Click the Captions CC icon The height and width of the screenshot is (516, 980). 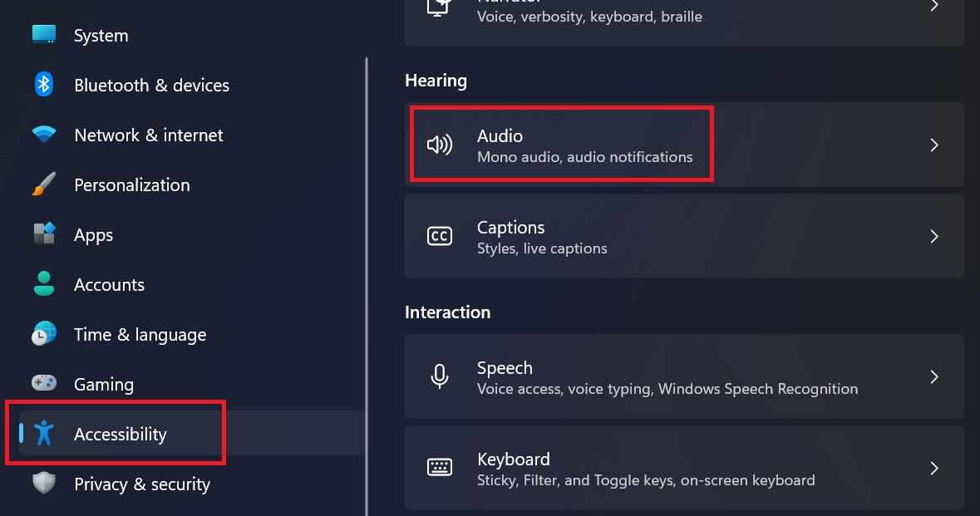point(440,236)
